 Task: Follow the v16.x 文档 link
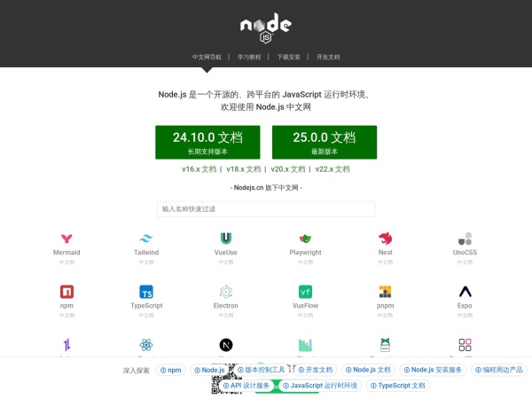(199, 169)
